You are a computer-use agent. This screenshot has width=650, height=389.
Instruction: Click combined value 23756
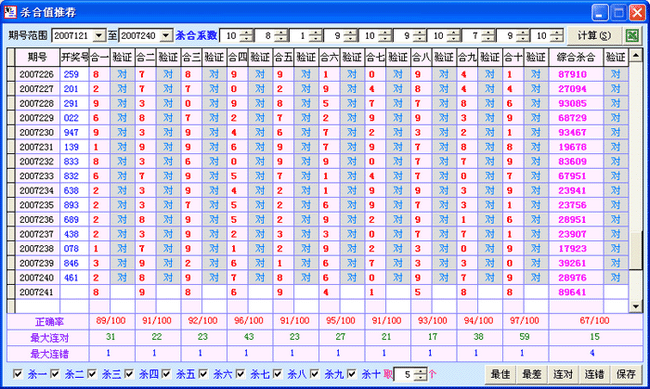pyautogui.click(x=572, y=205)
